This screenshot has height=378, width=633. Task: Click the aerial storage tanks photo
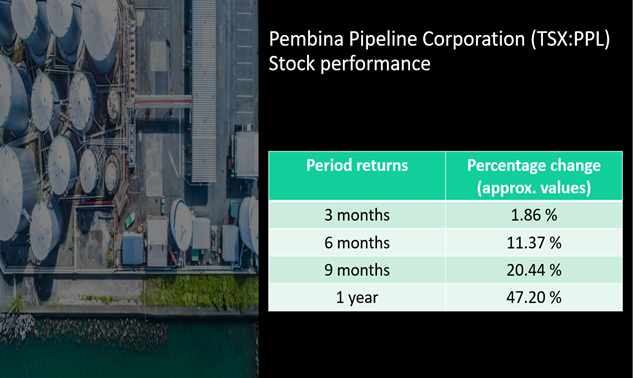pyautogui.click(x=129, y=189)
